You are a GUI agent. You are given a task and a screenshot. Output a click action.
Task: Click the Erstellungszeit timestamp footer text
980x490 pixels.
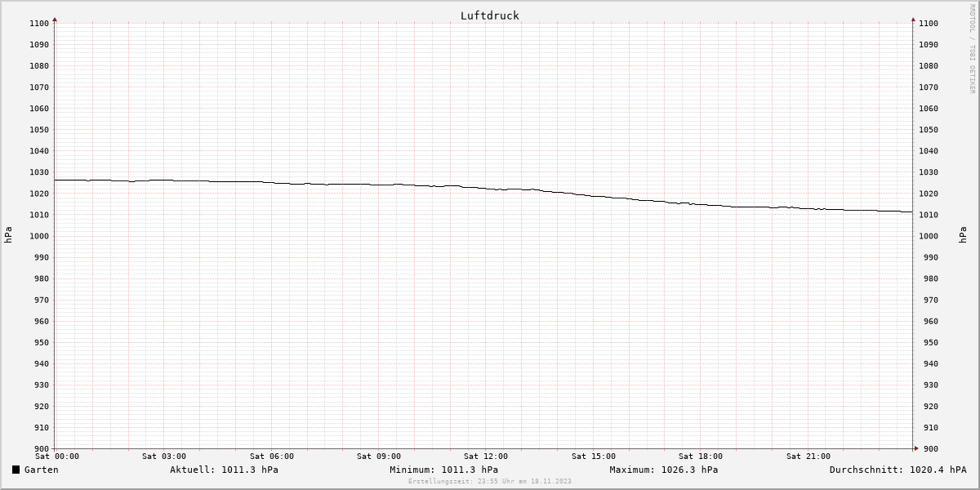(x=490, y=481)
